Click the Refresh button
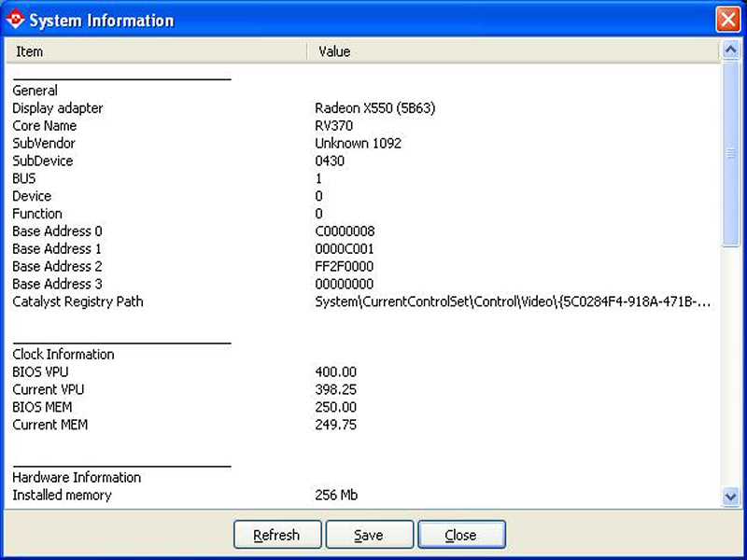Screen dimensions: 747x560 pos(277,535)
